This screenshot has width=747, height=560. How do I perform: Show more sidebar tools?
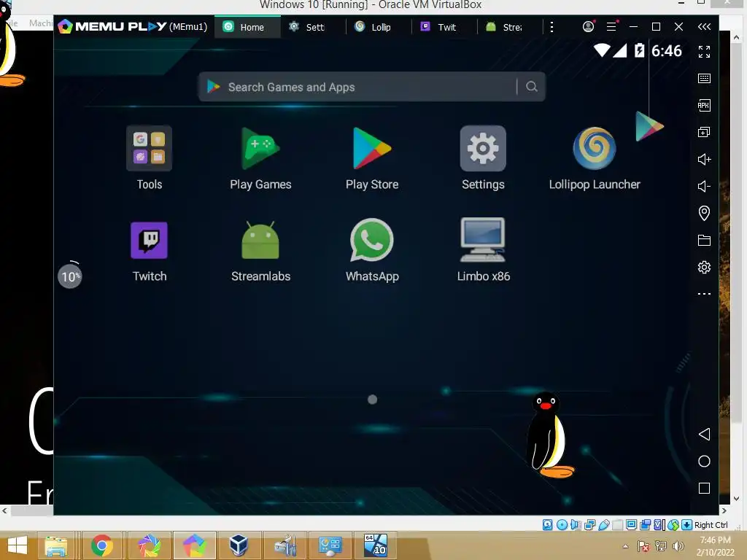click(x=704, y=294)
